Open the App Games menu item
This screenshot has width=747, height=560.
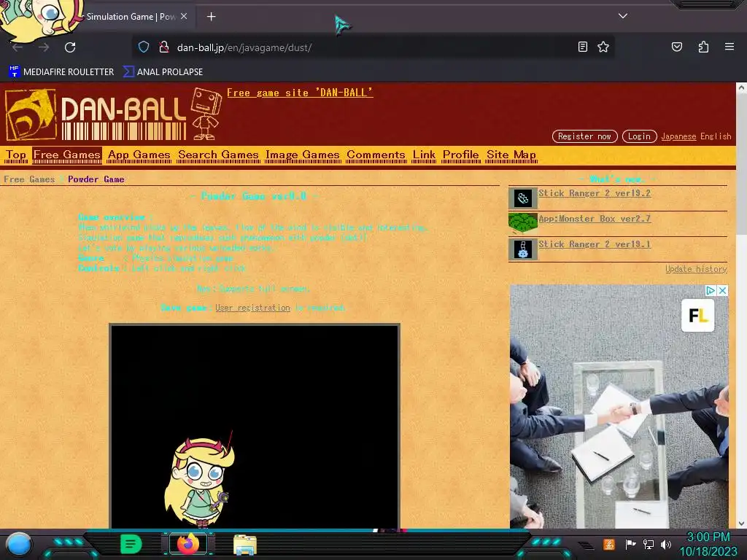click(x=139, y=155)
